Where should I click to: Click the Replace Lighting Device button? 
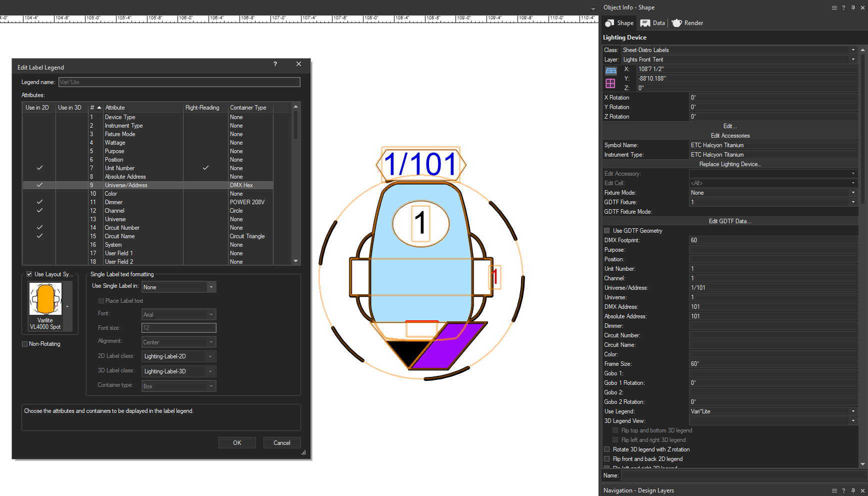730,164
